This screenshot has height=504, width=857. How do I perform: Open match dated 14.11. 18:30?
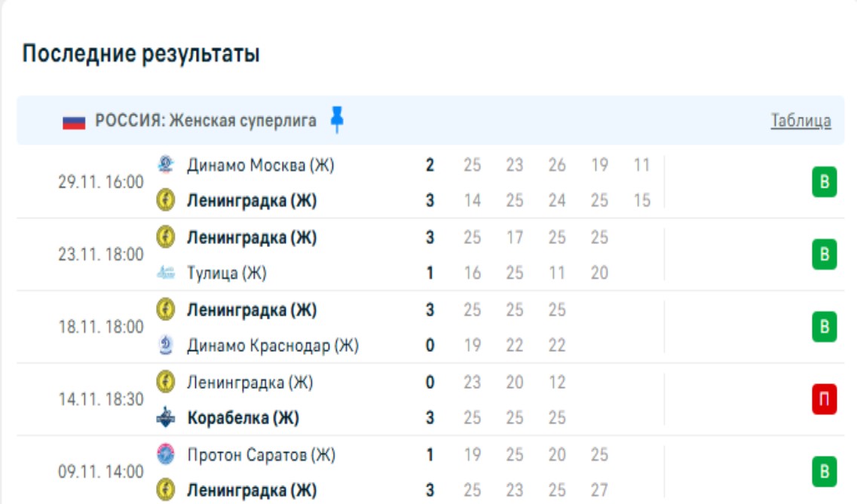[x=101, y=400]
